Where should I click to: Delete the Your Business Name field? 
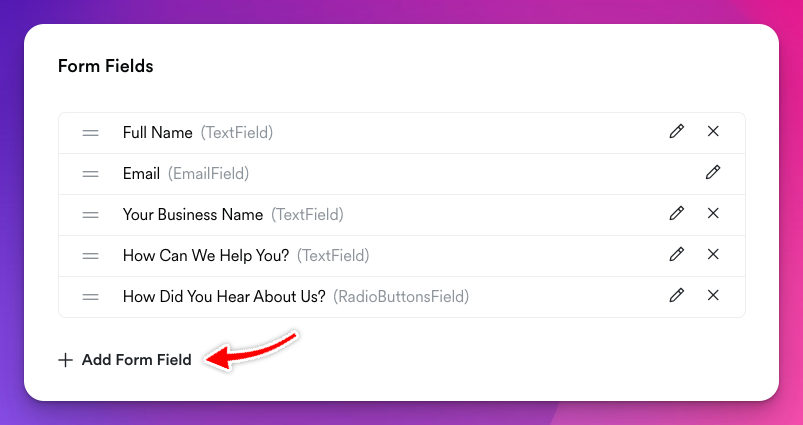(x=713, y=214)
